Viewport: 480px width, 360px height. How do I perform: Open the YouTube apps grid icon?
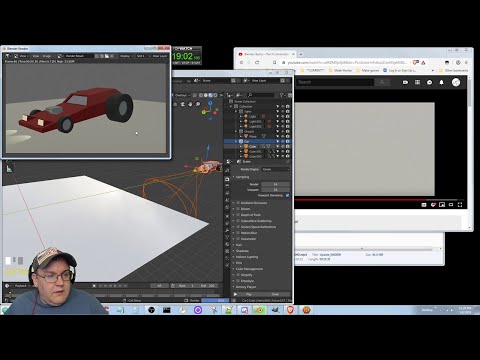[417, 82]
